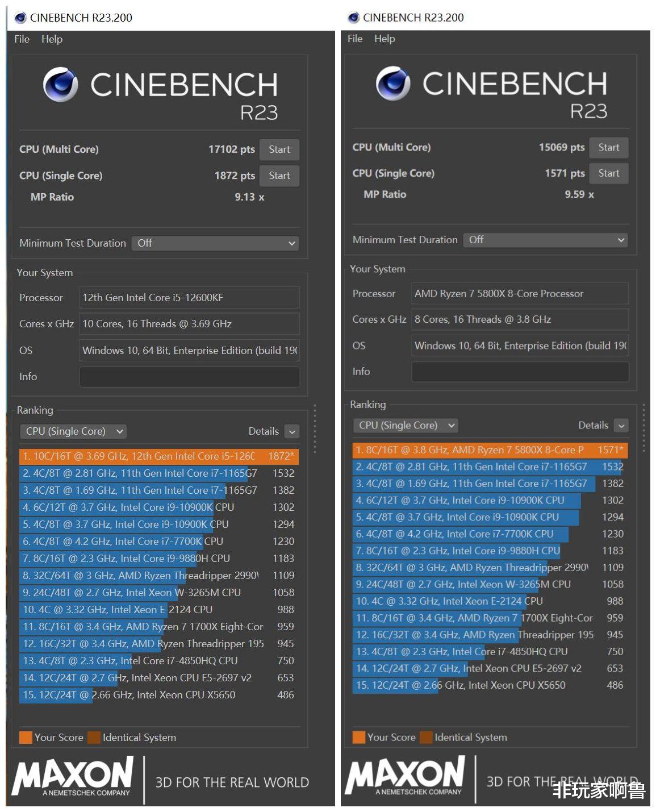Click the Cinebench logo in the left title bar
The image size is (656, 812).
pyautogui.click(x=21, y=18)
